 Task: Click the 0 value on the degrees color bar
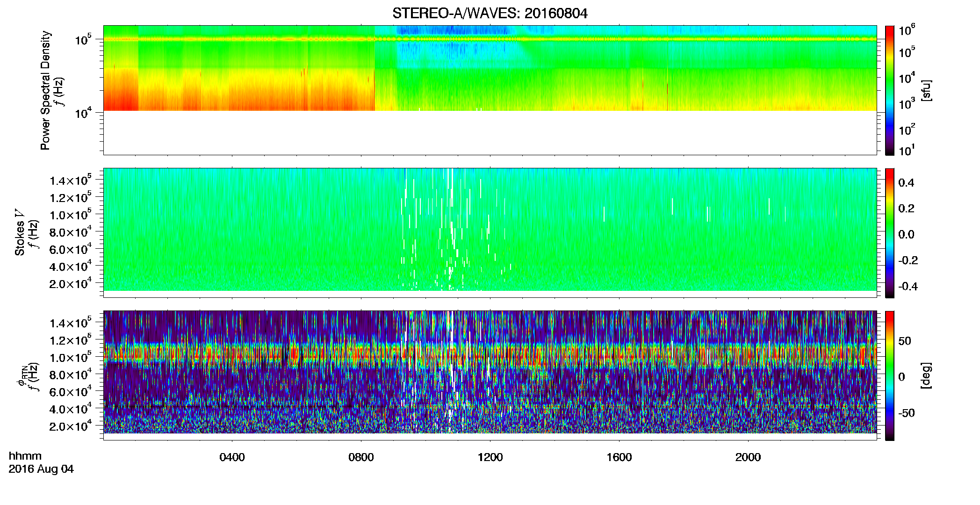[x=901, y=377]
